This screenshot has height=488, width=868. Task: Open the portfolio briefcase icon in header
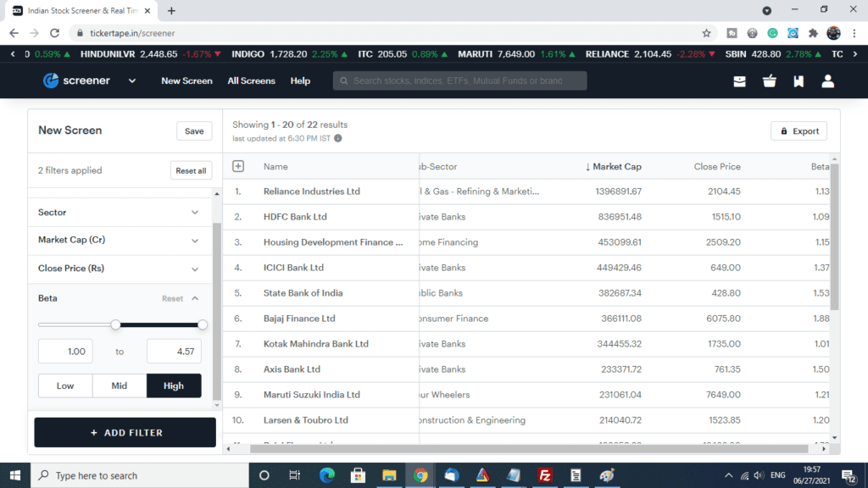point(740,81)
